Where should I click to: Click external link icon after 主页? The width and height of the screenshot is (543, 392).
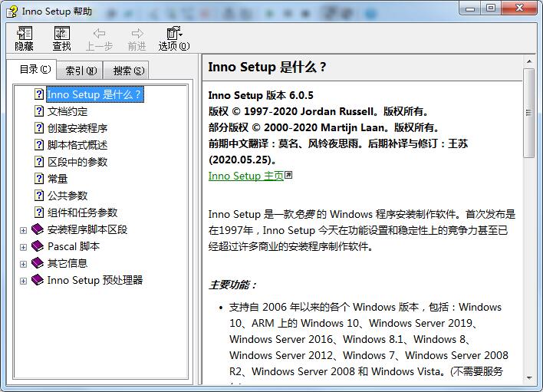click(288, 175)
